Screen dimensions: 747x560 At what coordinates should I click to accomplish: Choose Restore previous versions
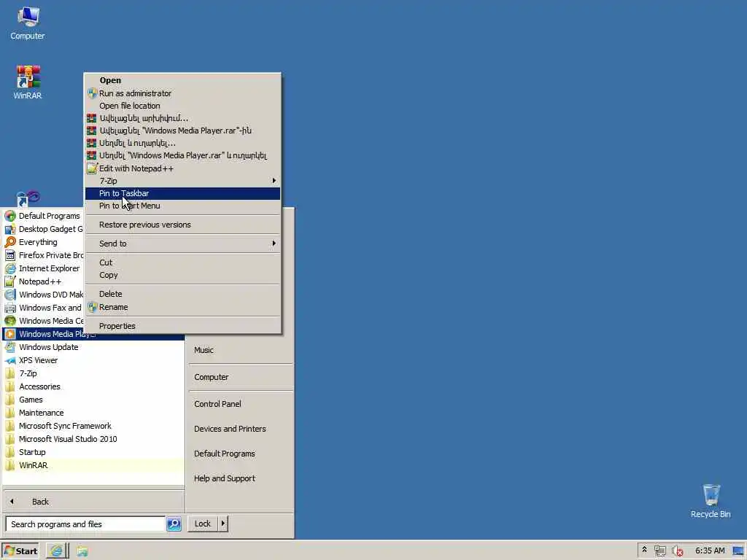[182, 225]
